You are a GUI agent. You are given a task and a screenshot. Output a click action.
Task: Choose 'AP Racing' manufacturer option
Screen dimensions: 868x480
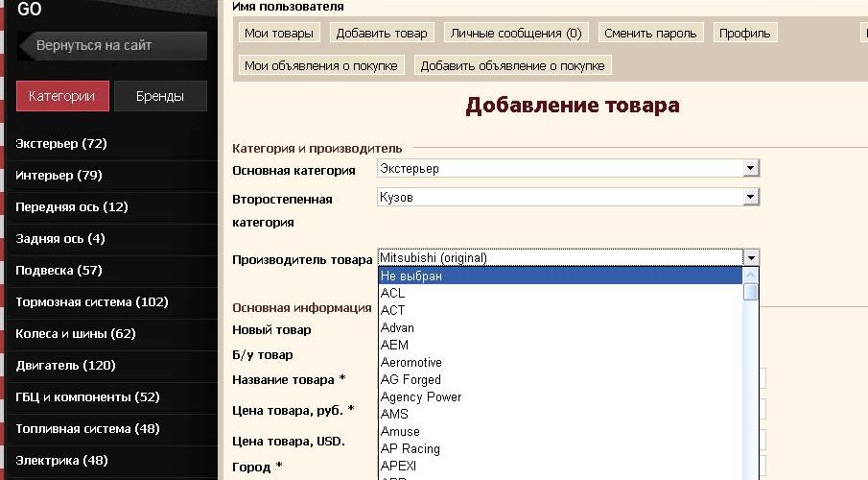click(x=560, y=448)
